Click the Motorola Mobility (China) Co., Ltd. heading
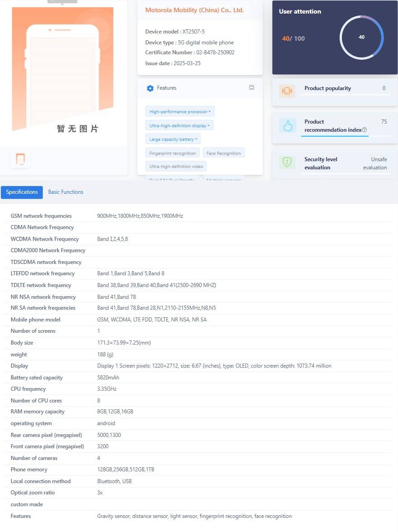 194,10
